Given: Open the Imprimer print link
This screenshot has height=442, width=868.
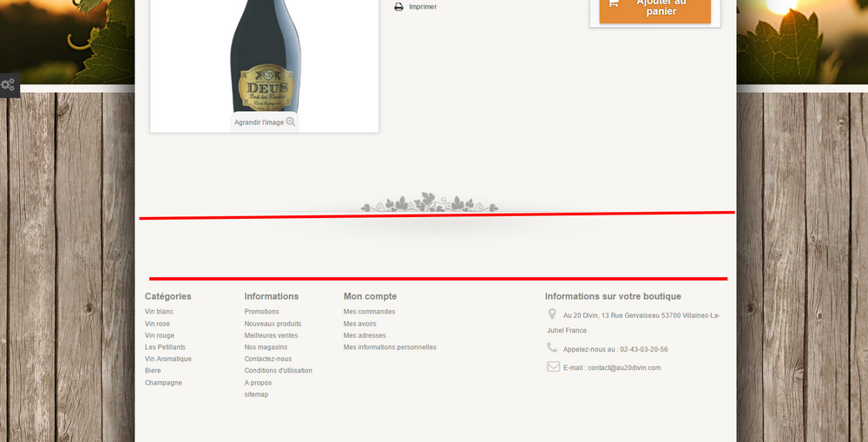Looking at the screenshot, I should pyautogui.click(x=423, y=7).
